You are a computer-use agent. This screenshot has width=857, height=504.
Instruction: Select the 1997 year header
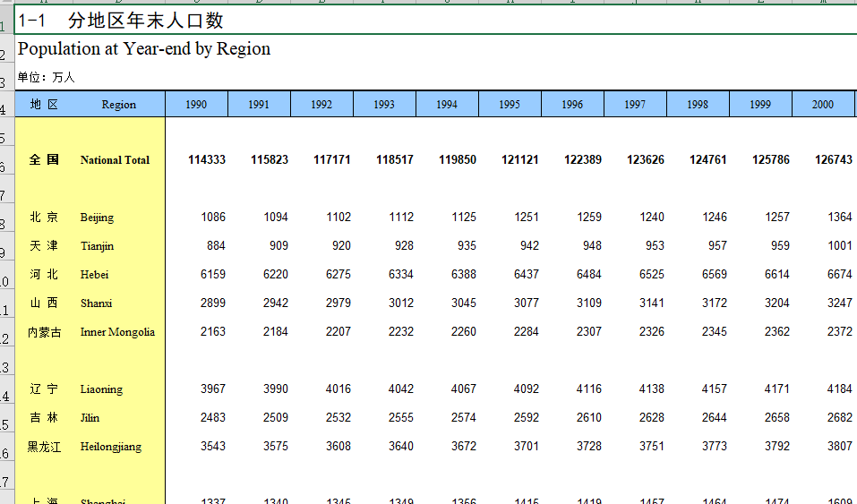click(635, 105)
